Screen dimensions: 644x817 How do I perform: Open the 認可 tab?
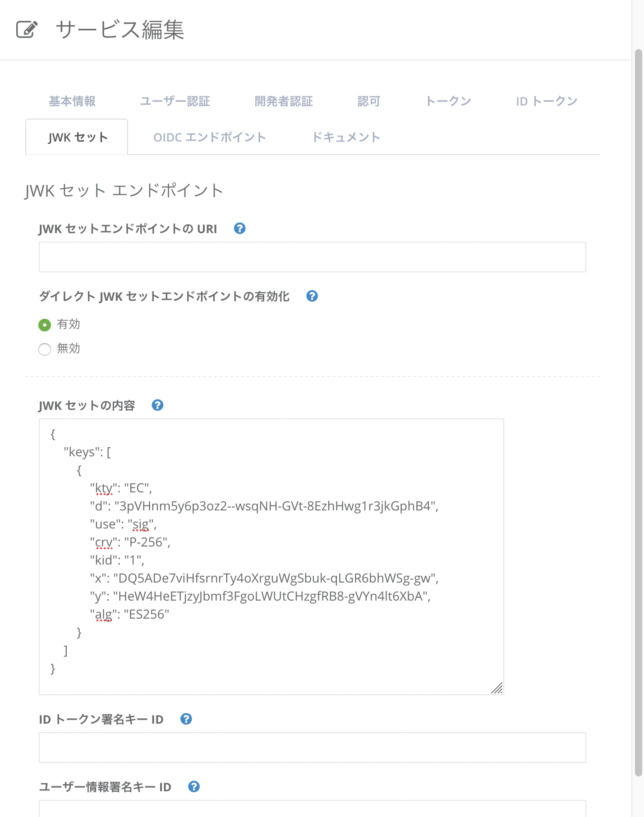point(368,101)
